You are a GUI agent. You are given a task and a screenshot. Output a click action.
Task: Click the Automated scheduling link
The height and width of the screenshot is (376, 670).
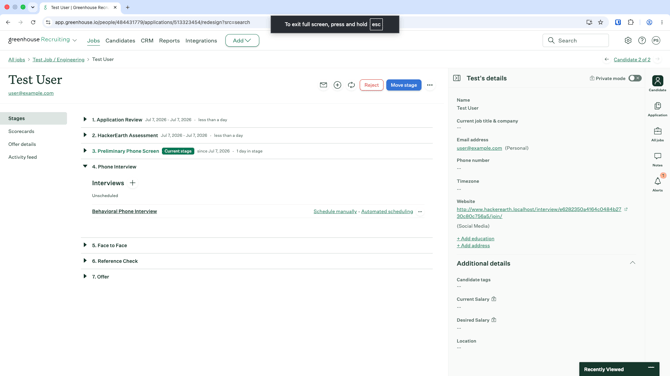(x=387, y=212)
